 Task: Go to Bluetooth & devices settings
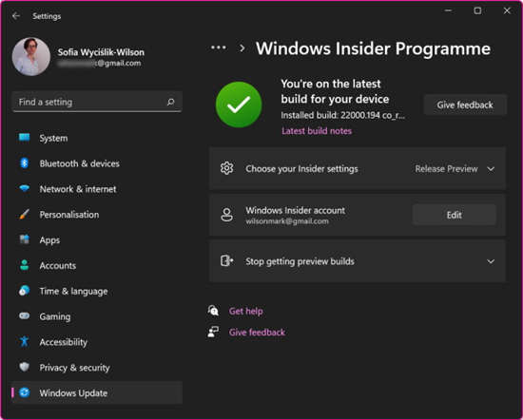coord(97,163)
